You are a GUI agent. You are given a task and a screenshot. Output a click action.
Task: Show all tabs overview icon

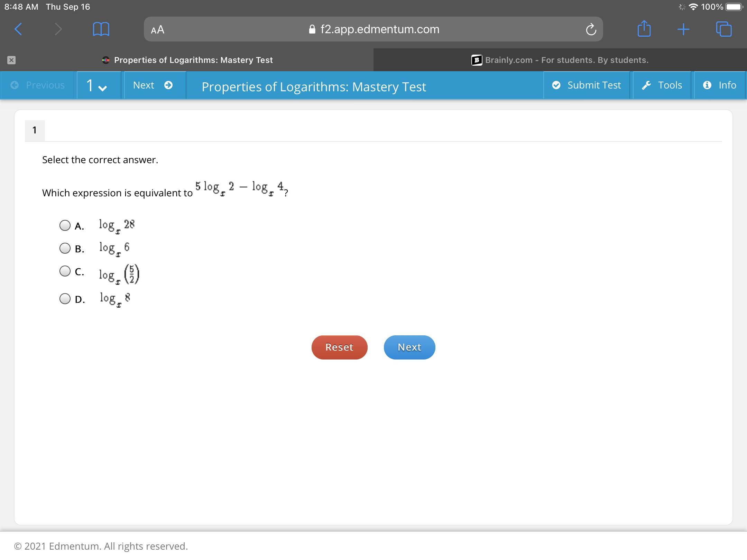pyautogui.click(x=723, y=29)
